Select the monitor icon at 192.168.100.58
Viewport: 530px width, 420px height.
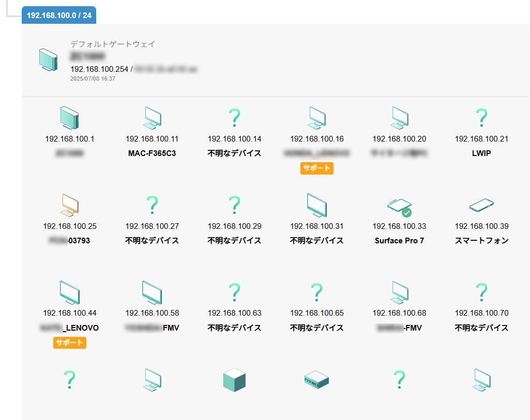click(x=152, y=292)
